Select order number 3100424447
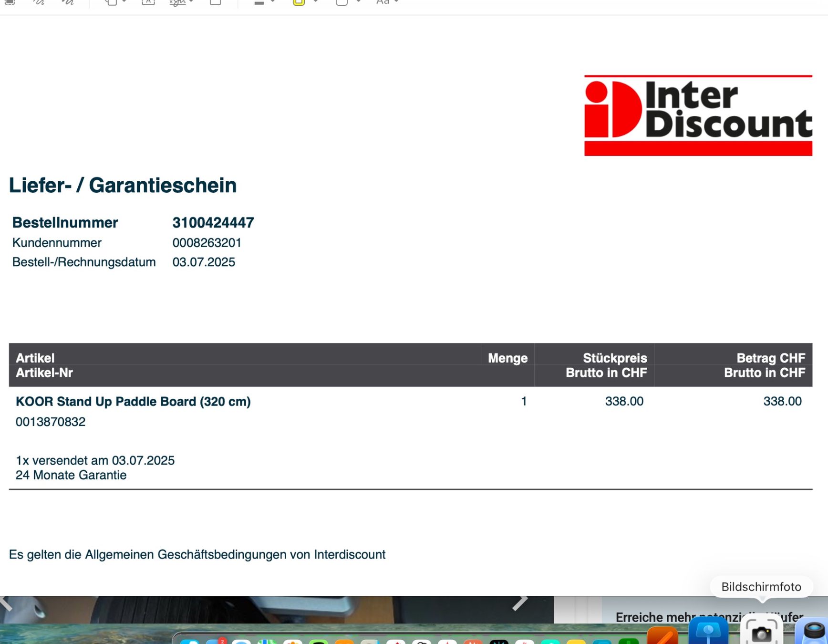The width and height of the screenshot is (828, 644). click(213, 223)
